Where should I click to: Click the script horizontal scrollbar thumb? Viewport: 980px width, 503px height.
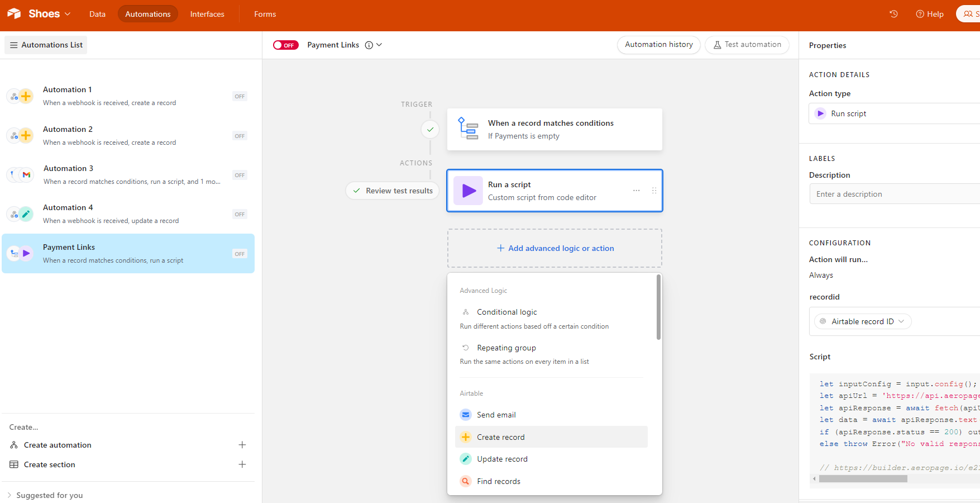(x=863, y=478)
